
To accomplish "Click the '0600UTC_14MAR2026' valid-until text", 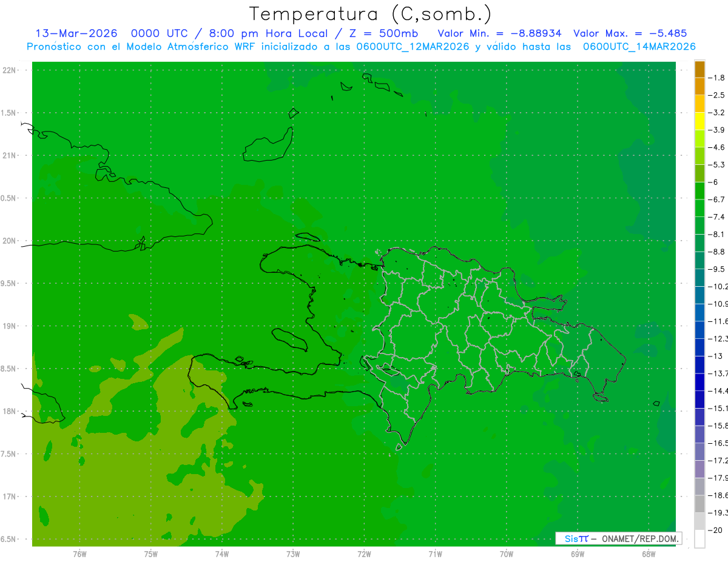I will 639,47.
